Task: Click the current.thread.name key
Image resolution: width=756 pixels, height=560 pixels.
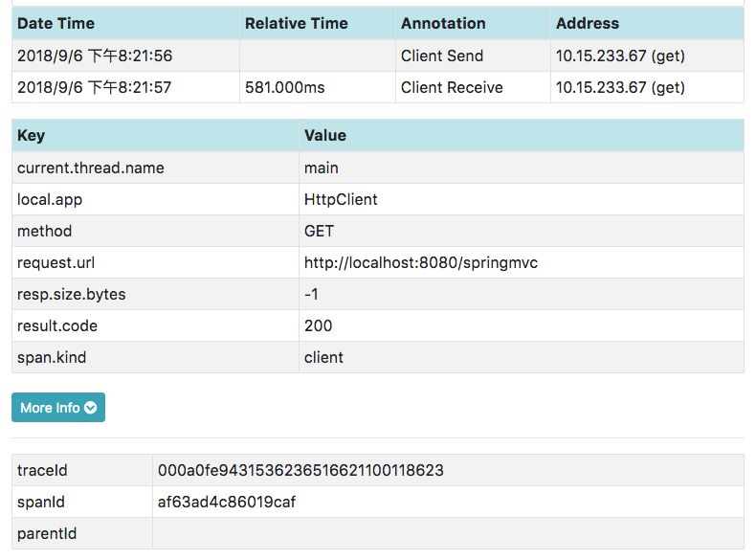Action: tap(91, 168)
